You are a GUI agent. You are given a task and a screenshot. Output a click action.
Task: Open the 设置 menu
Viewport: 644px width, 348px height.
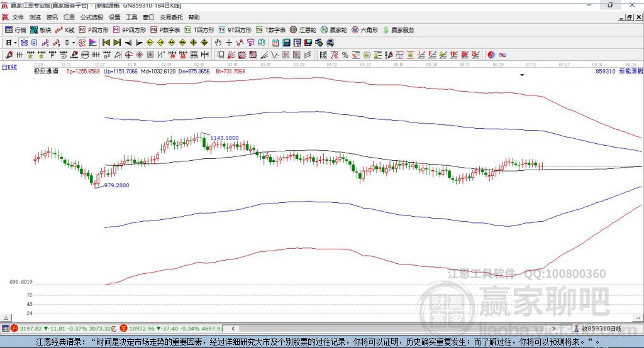(114, 17)
